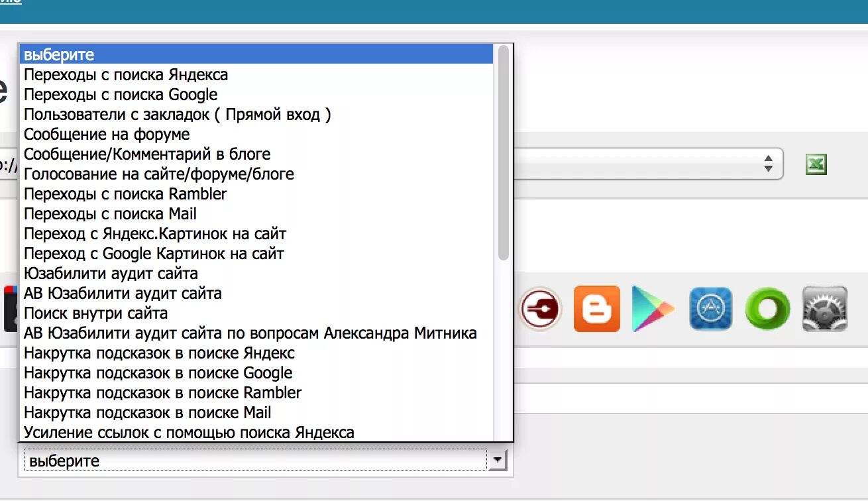The width and height of the screenshot is (868, 501).
Task: Select 'Пользователи с закладок ( Прямой вход )'
Action: [x=256, y=114]
